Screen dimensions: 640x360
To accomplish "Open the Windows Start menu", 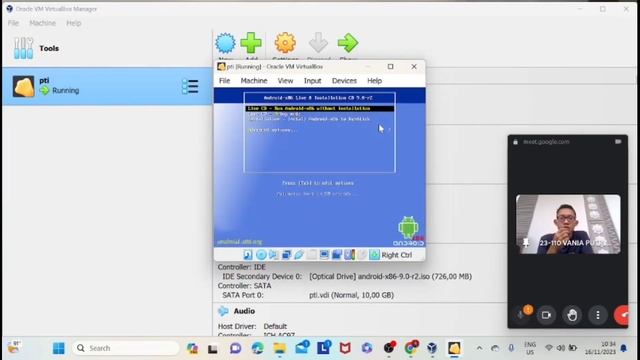I will [x=59, y=348].
